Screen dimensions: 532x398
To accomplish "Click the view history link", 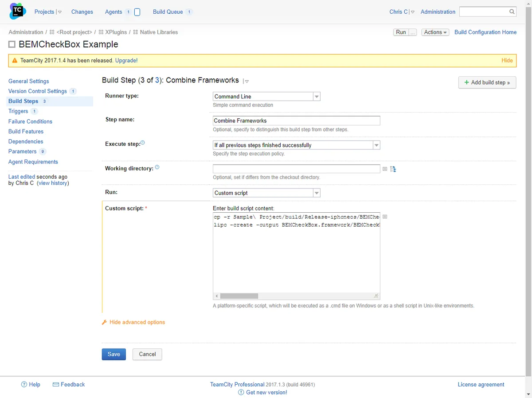I will click(53, 183).
